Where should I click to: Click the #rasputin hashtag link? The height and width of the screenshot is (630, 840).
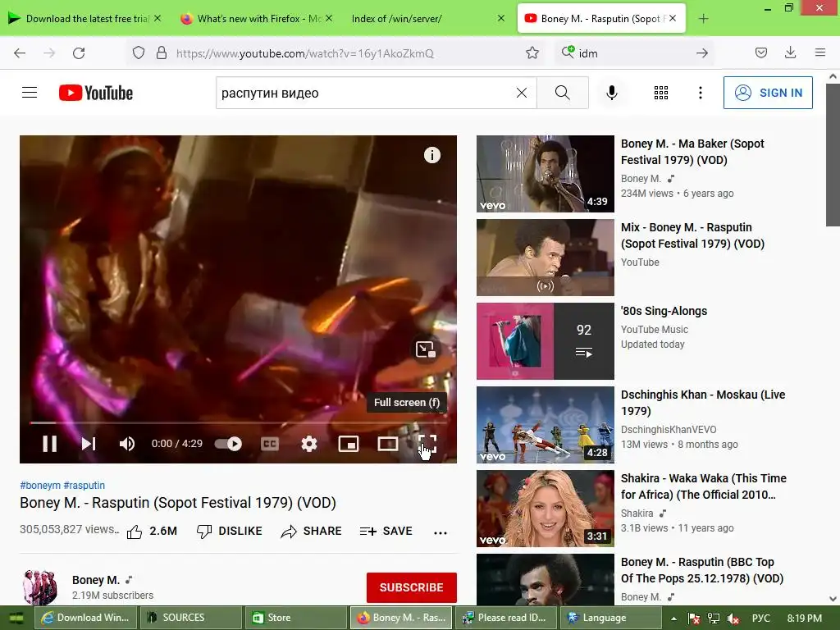coord(84,486)
